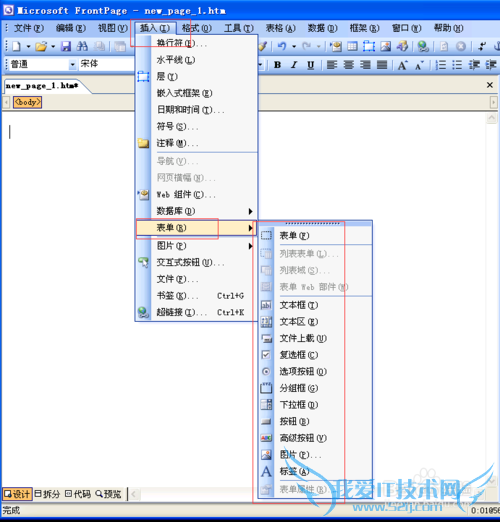
Task: Select 符号(S) menu entry
Action: (x=196, y=127)
